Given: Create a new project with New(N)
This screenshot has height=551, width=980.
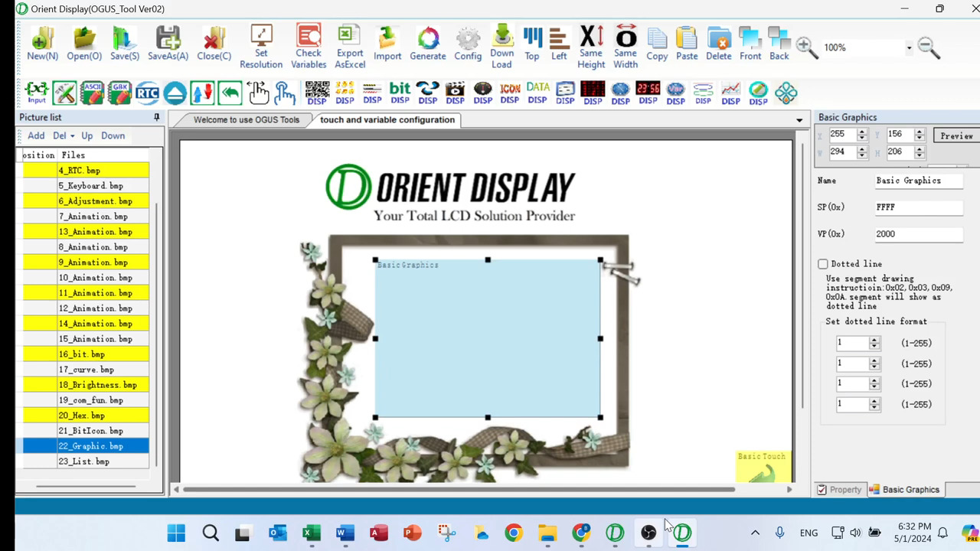Looking at the screenshot, I should 42,44.
